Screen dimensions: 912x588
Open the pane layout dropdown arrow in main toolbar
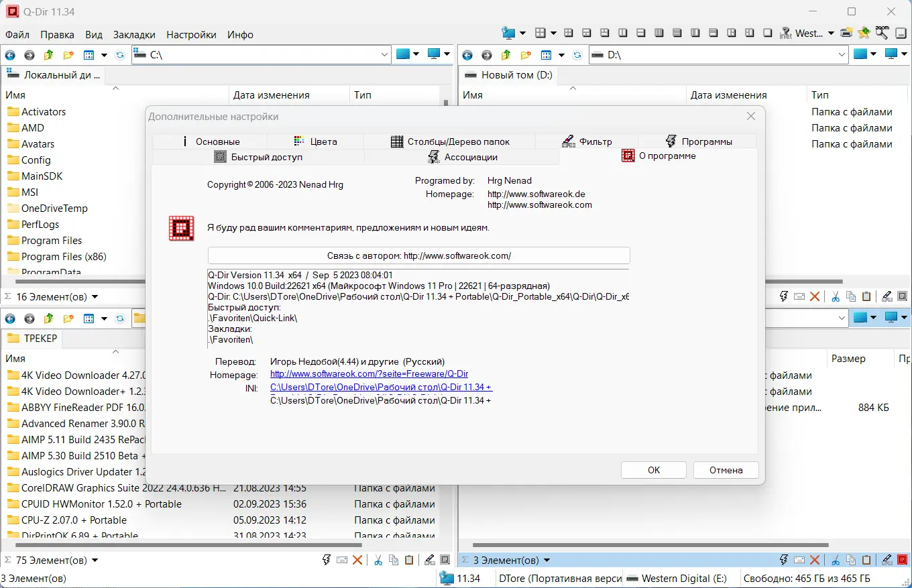pyautogui.click(x=553, y=33)
